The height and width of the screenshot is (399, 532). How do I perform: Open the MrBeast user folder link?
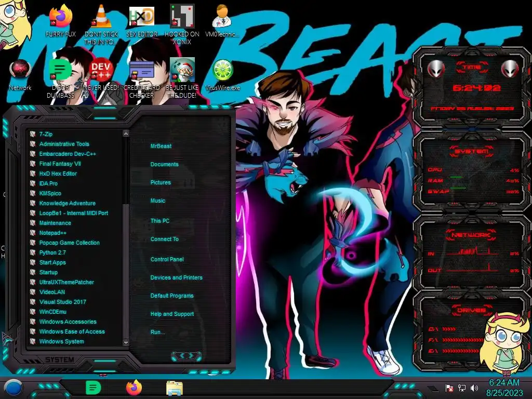pos(161,146)
